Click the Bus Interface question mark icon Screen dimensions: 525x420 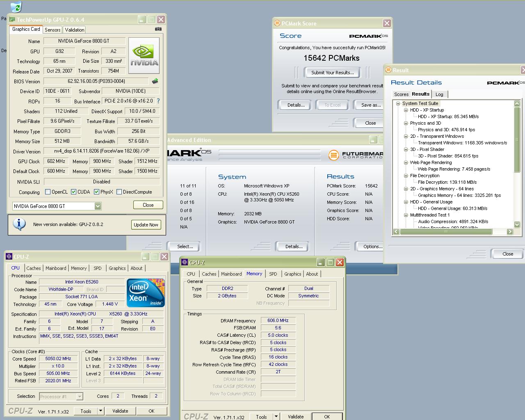(158, 101)
